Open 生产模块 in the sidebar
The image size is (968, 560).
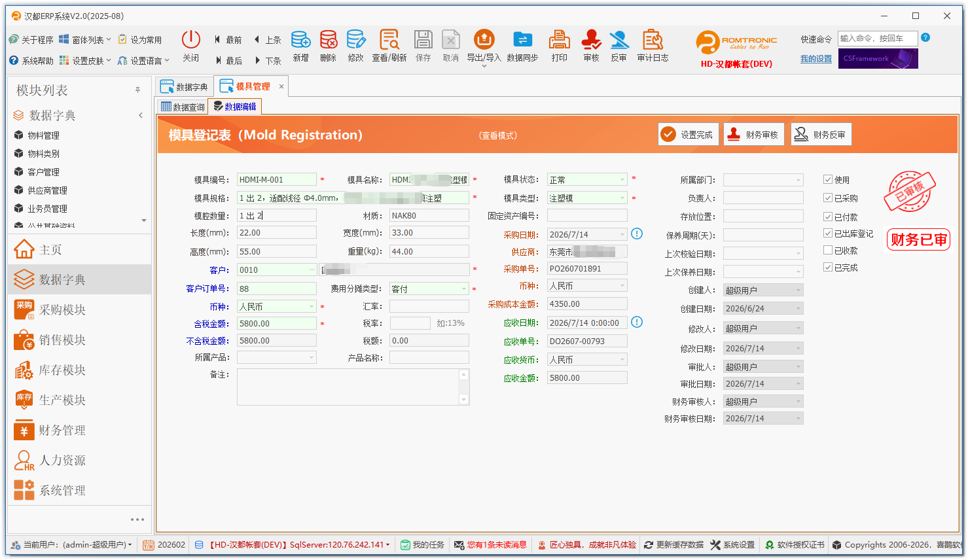click(x=79, y=400)
